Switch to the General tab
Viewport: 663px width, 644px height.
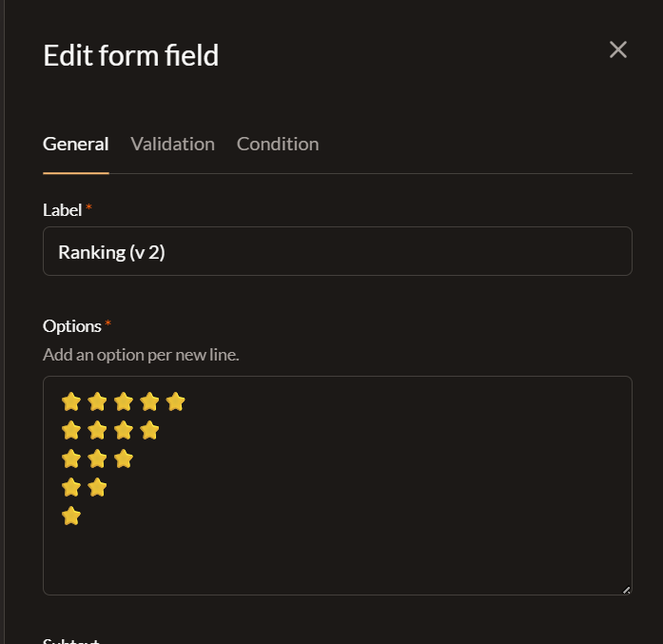point(76,145)
